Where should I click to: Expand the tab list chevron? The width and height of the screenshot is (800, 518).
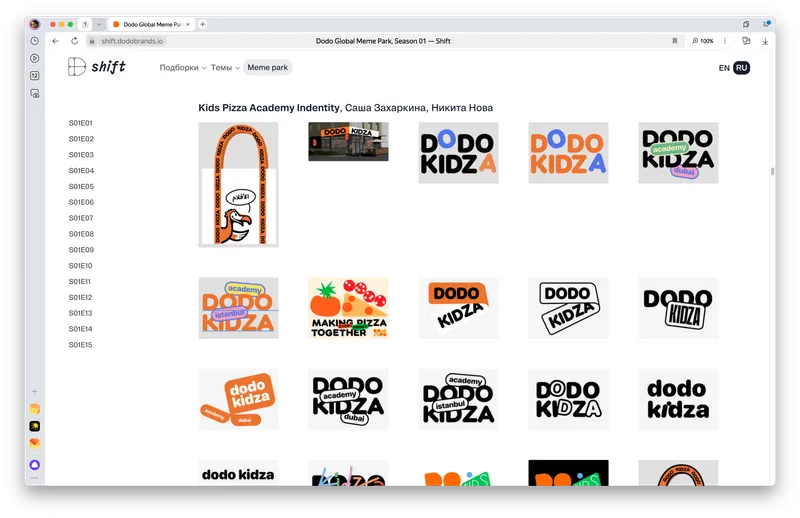coord(99,24)
